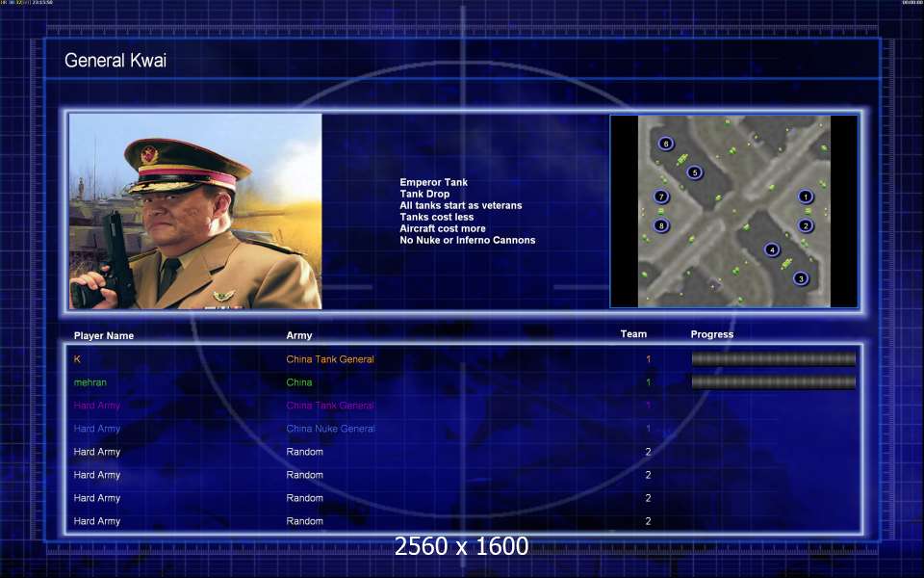Image resolution: width=924 pixels, height=578 pixels.
Task: Click the "Aircraft cost more" line
Action: (x=442, y=228)
